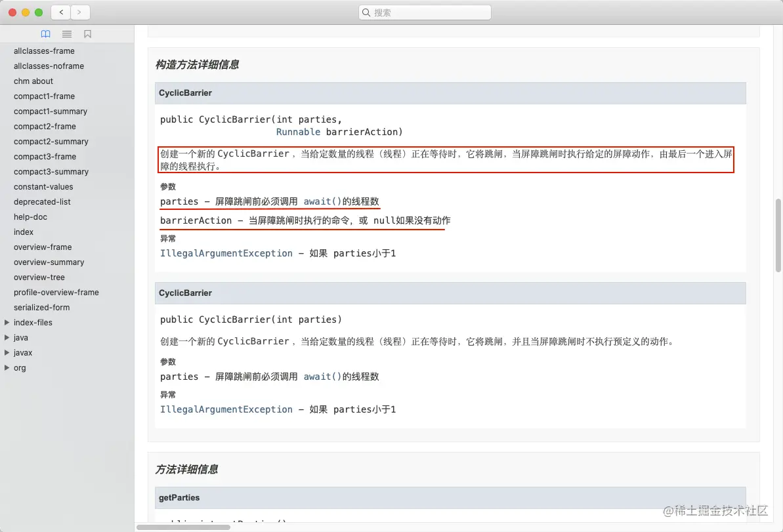Select overview-summary entry
The image size is (783, 532).
[49, 262]
